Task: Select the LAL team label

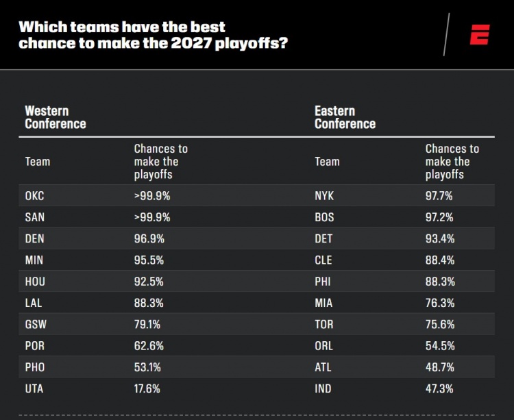Action: coord(34,303)
